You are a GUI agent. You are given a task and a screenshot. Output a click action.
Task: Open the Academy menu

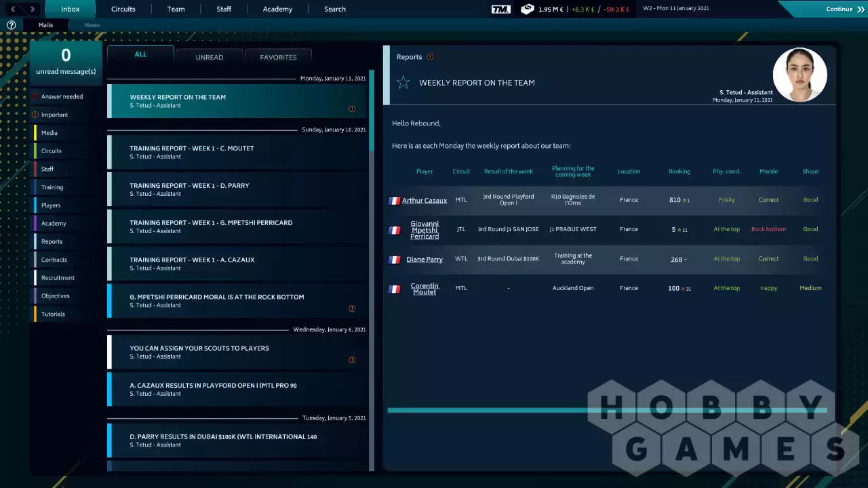click(277, 9)
